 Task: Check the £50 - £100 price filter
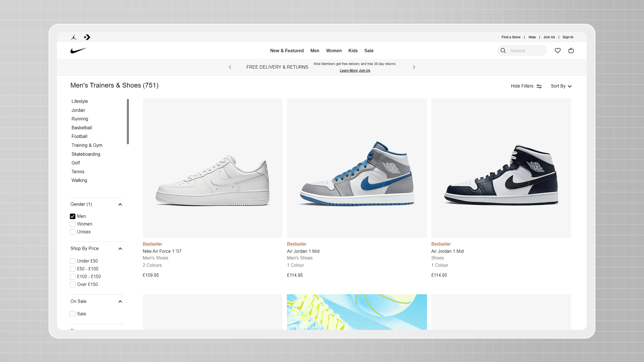[73, 269]
